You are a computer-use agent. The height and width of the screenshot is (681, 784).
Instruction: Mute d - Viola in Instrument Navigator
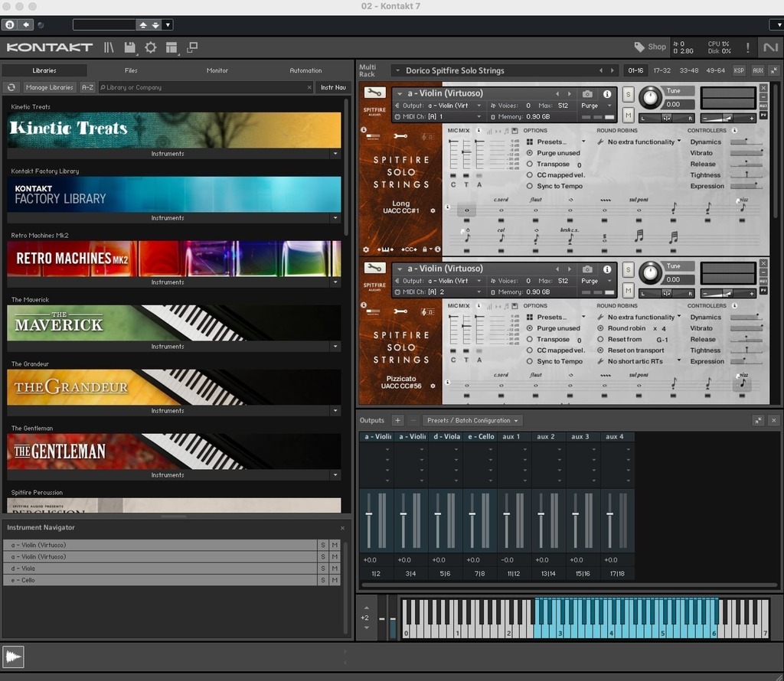coord(335,569)
